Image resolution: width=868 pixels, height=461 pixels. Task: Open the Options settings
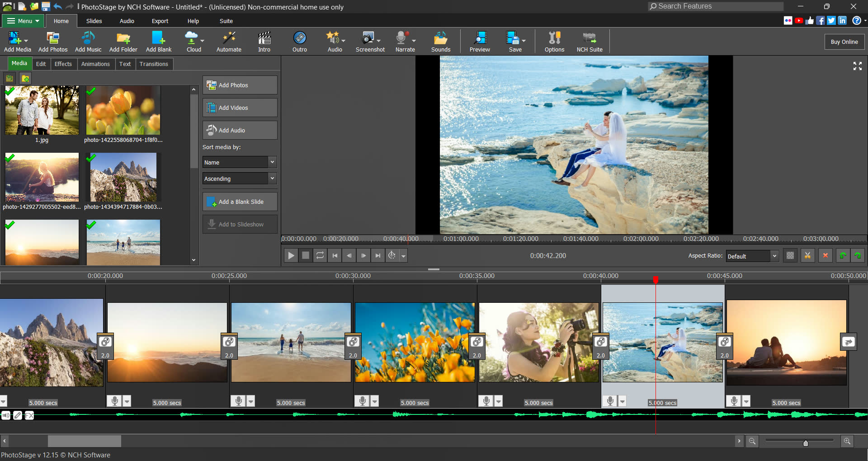[554, 42]
